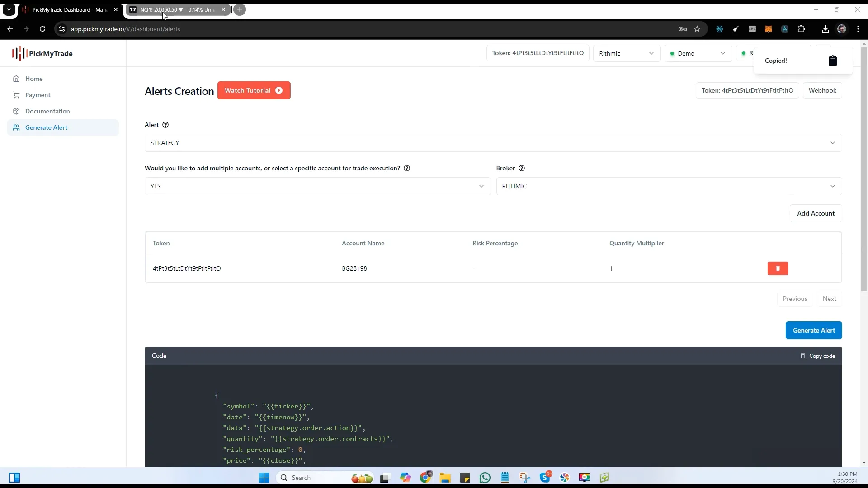The height and width of the screenshot is (488, 868).
Task: Click the Documentation sidebar icon
Action: coord(17,111)
